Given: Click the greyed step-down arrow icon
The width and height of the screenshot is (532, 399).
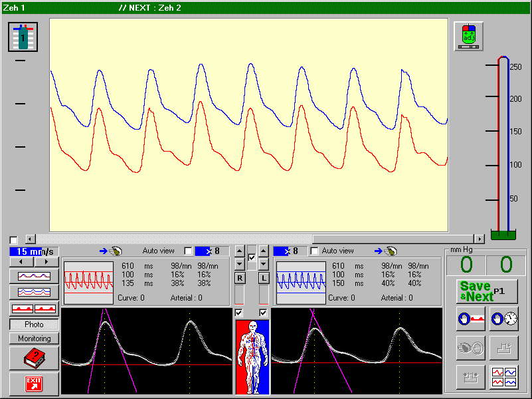Looking at the screenshot, I should [471, 377].
